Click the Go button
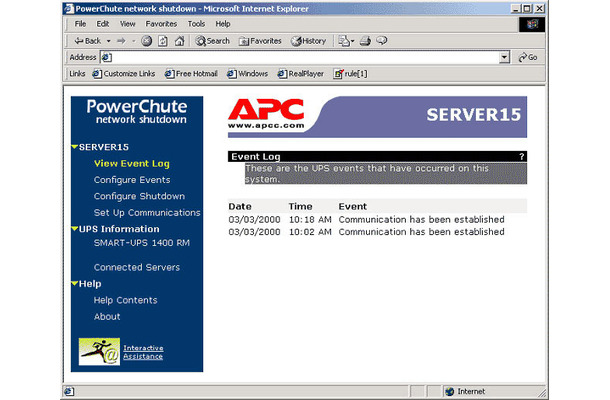 tap(528, 58)
